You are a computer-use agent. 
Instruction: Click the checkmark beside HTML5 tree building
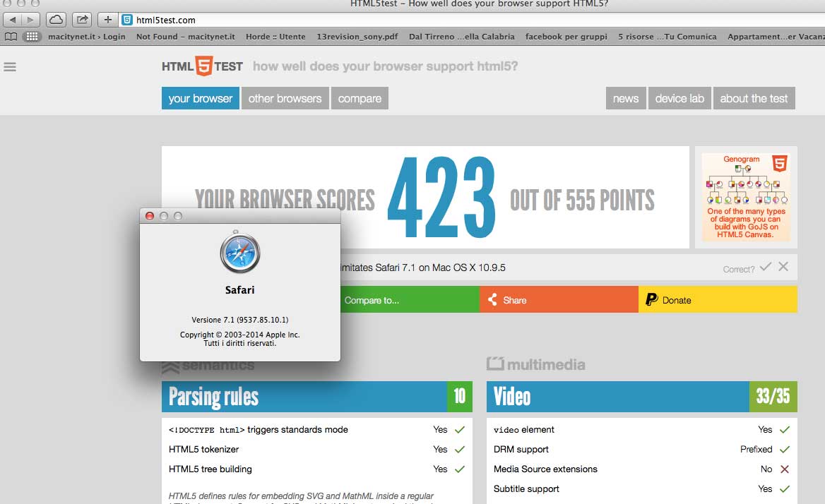(x=460, y=469)
